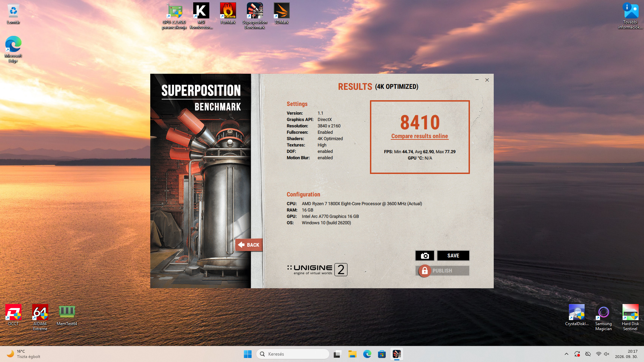This screenshot has height=362, width=644.
Task: Open the Lomtár recycle bin icon
Action: point(13,14)
